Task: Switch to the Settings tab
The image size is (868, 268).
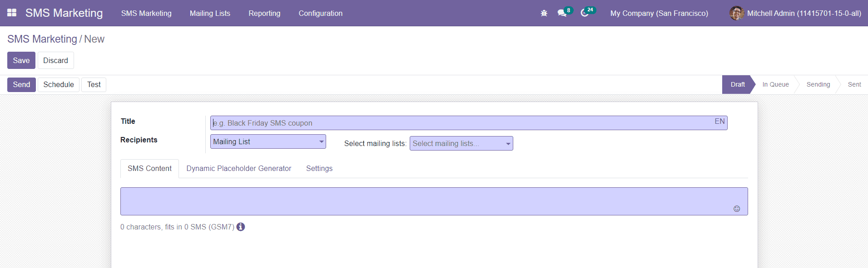Action: click(x=319, y=168)
